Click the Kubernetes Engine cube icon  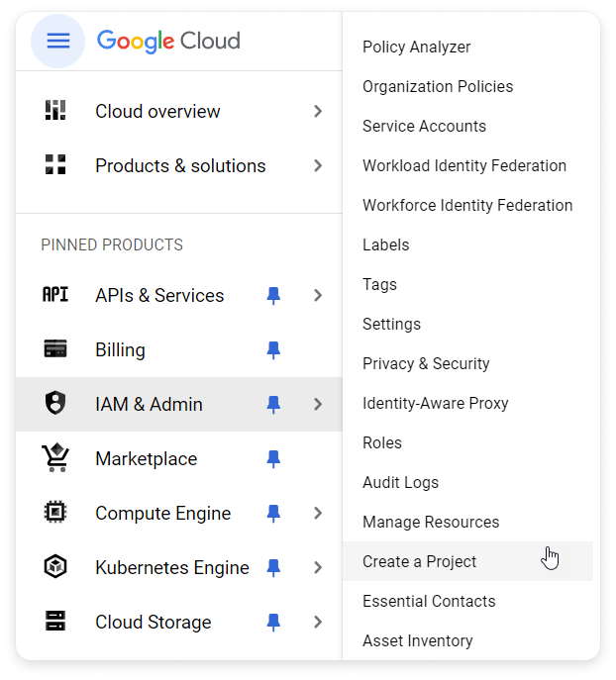(55, 566)
